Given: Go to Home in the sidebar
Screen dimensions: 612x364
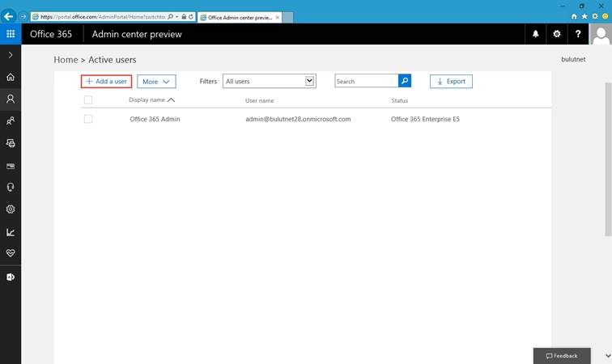Looking at the screenshot, I should click(11, 77).
